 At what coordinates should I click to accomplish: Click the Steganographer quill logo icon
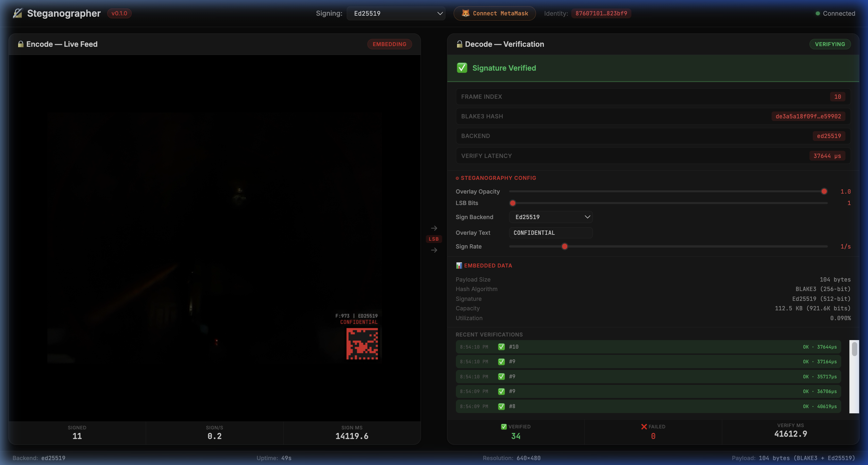[18, 13]
